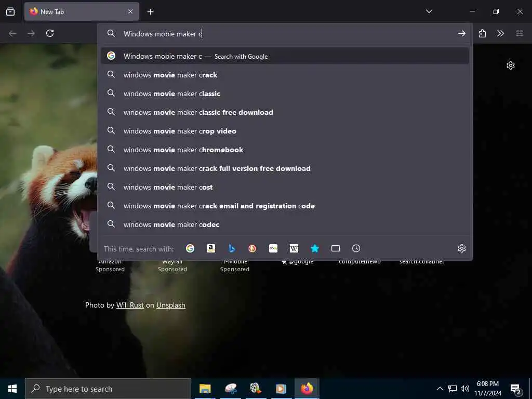This screenshot has width=532, height=399.
Task: Open the Windows Start menu
Action: pyautogui.click(x=12, y=389)
